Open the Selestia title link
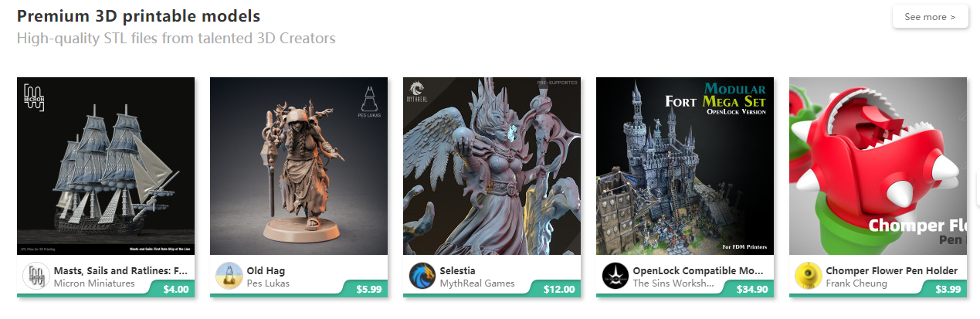Screen dimensions: 980x319 coord(458,271)
